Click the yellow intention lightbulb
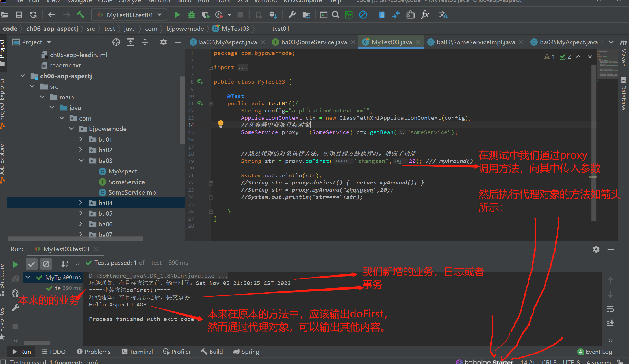Image resolution: width=629 pixels, height=364 pixels. [x=220, y=124]
